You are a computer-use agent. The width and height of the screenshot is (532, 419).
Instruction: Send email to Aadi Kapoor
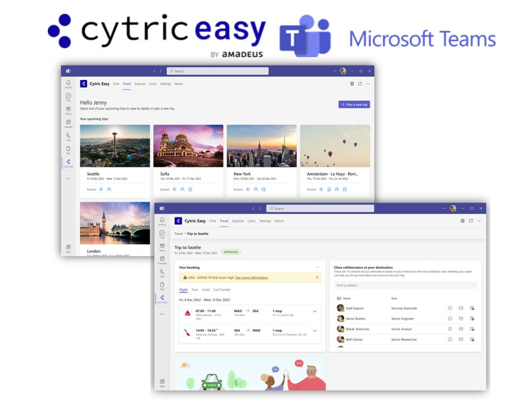point(461,308)
